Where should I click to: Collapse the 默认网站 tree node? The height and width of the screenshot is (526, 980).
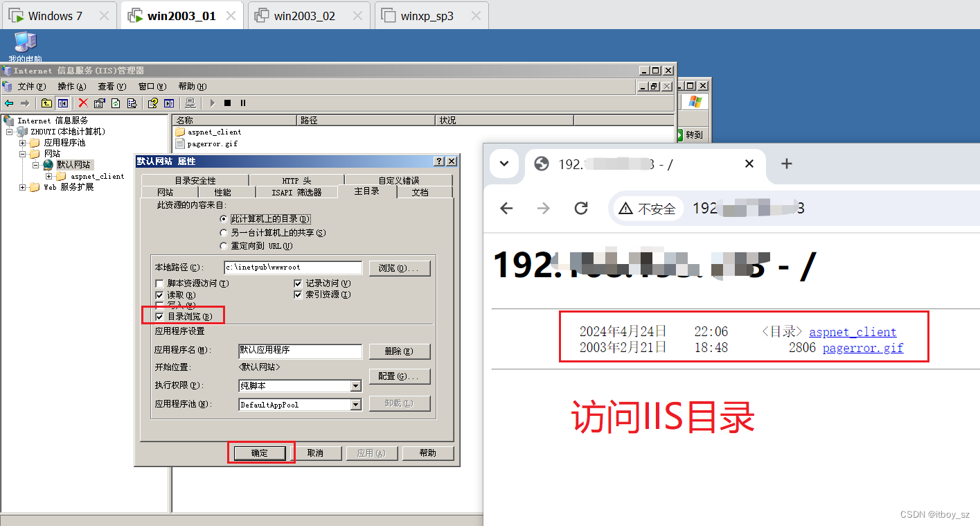tap(35, 165)
